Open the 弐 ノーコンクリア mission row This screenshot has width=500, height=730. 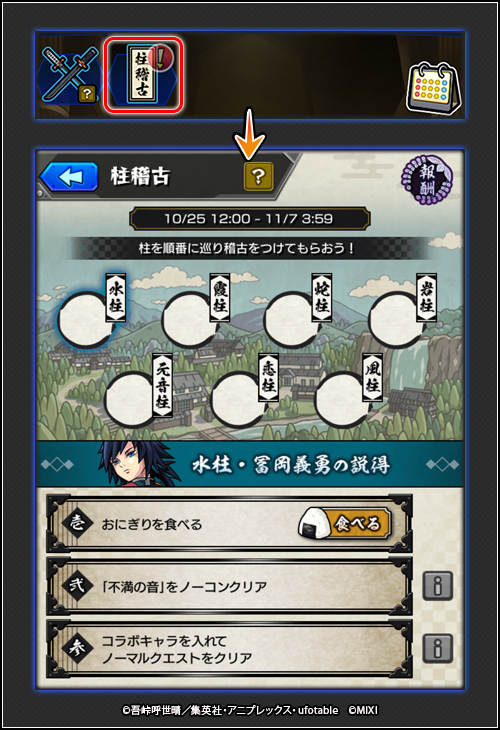click(230, 586)
